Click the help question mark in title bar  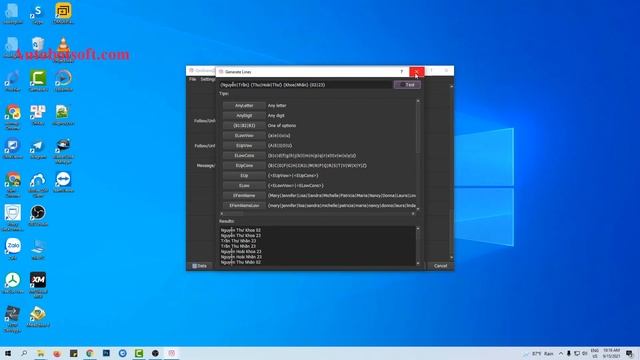point(402,71)
